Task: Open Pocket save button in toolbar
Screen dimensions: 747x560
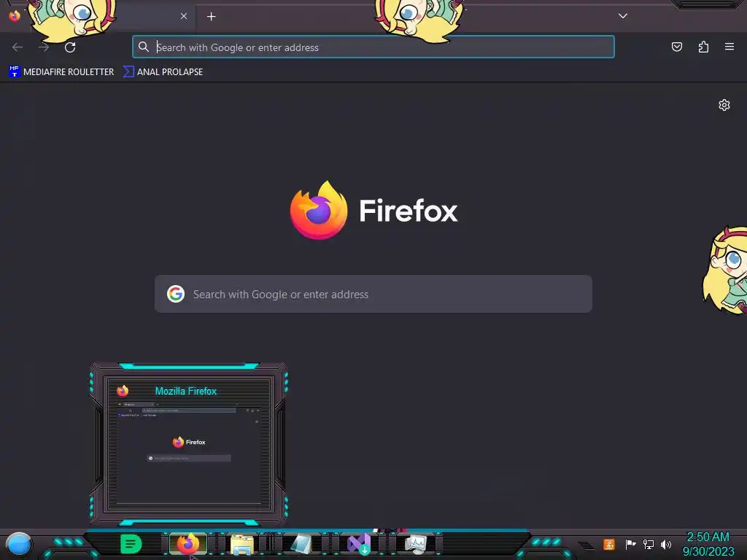Action: (x=676, y=47)
